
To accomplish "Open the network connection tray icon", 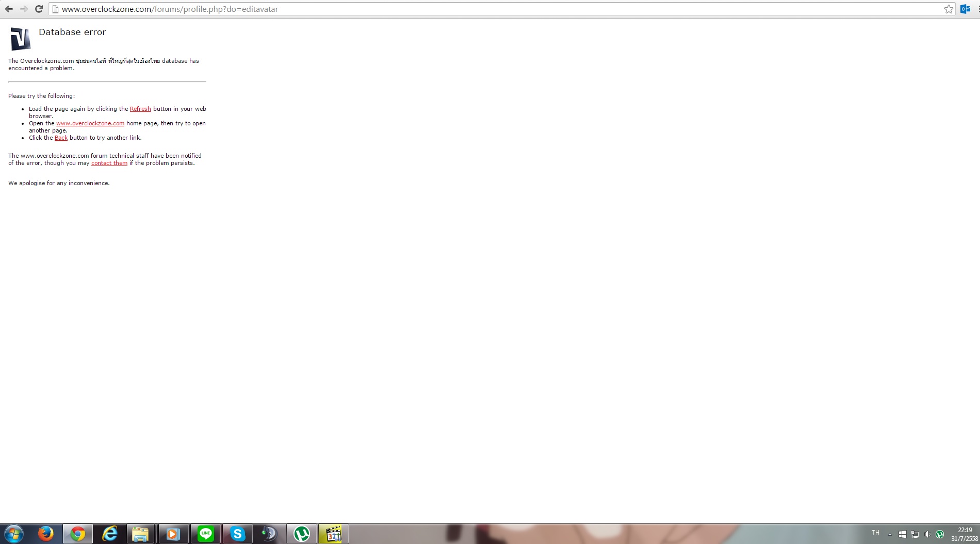I will tap(915, 534).
